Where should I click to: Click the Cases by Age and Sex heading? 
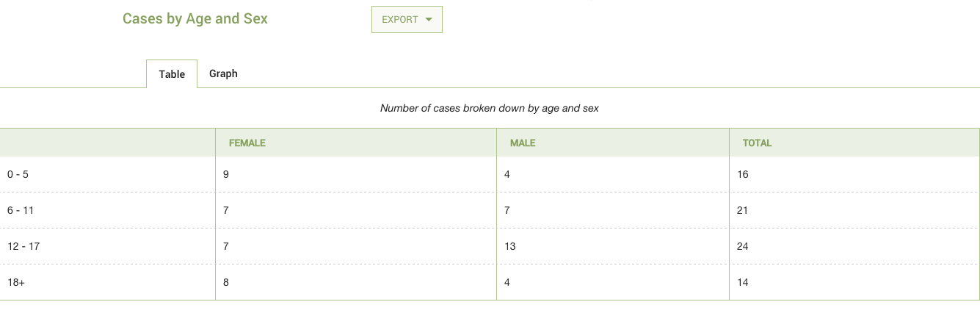click(x=195, y=19)
